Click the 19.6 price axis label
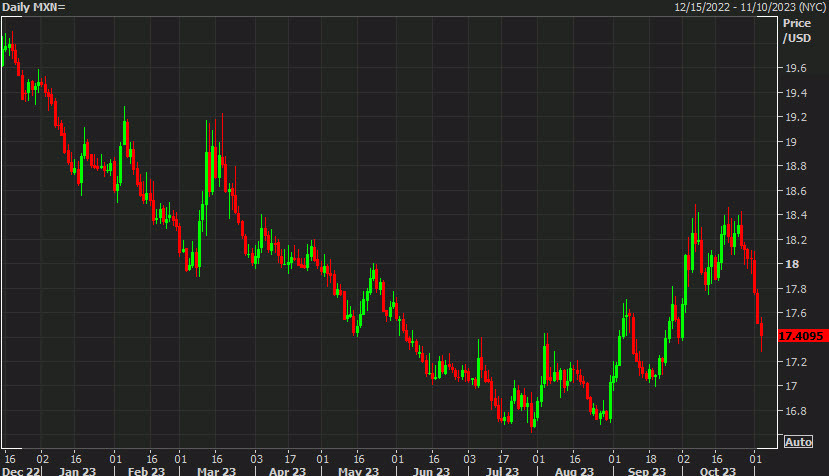 pos(796,68)
